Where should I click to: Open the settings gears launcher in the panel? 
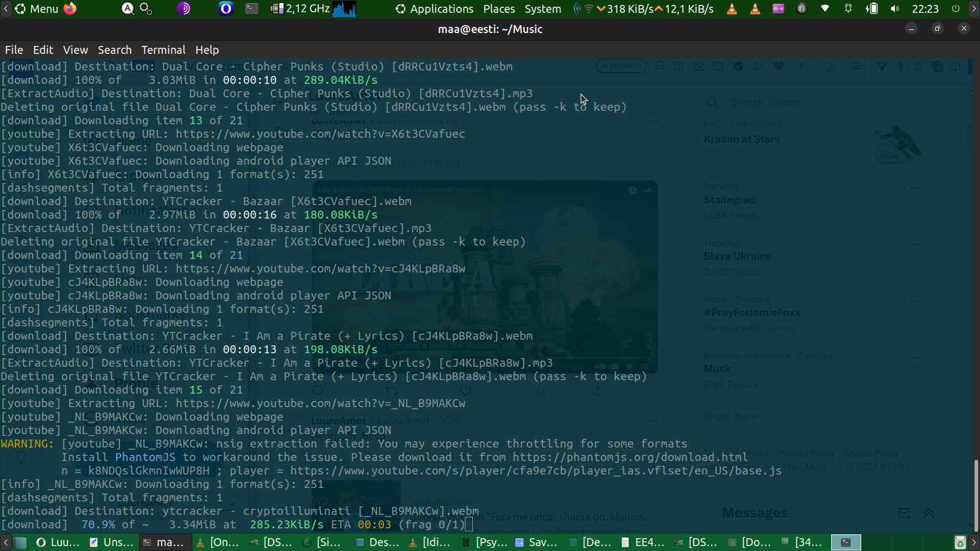[x=146, y=9]
